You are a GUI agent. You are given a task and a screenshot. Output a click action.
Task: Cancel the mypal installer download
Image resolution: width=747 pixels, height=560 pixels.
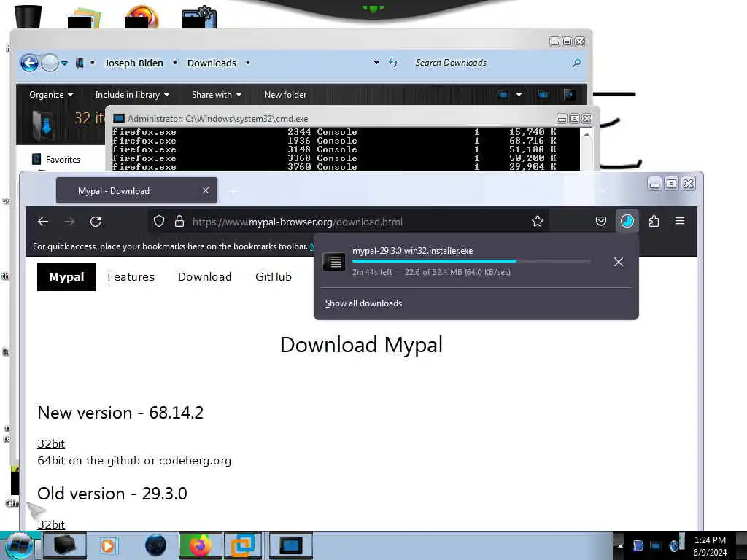click(x=619, y=262)
